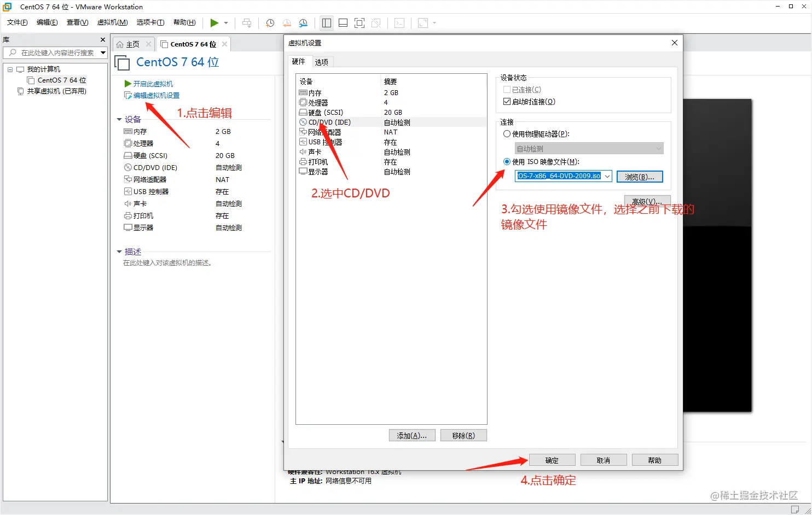Screen dimensions: 812x515
Task: Select the 显示器 icon in settings dialog list
Action: [x=303, y=171]
